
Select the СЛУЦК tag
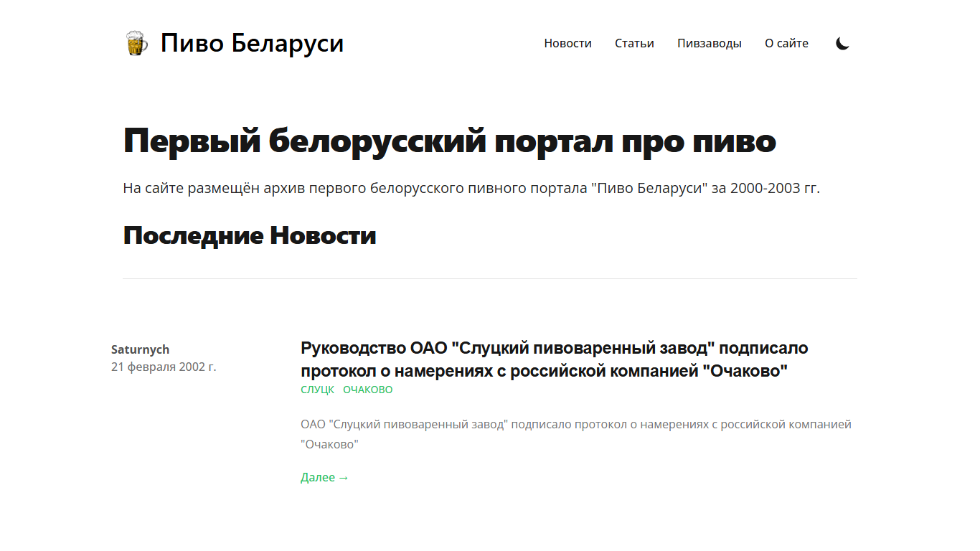click(x=317, y=390)
